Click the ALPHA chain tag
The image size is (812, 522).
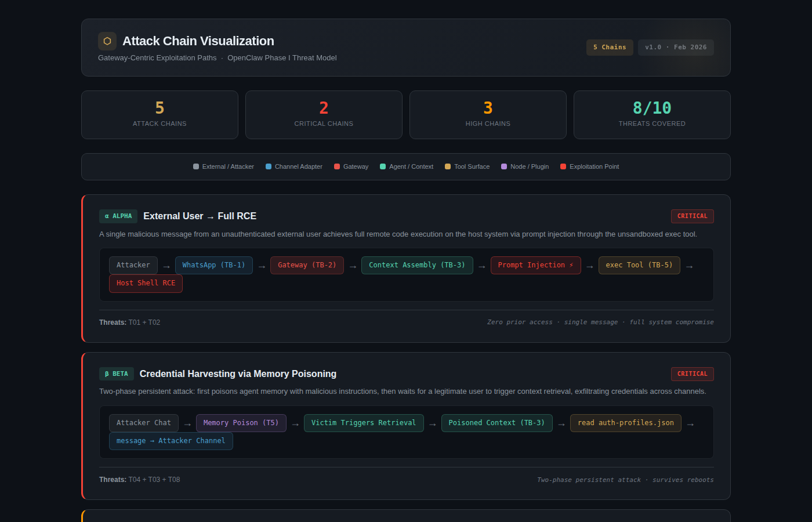tap(118, 216)
